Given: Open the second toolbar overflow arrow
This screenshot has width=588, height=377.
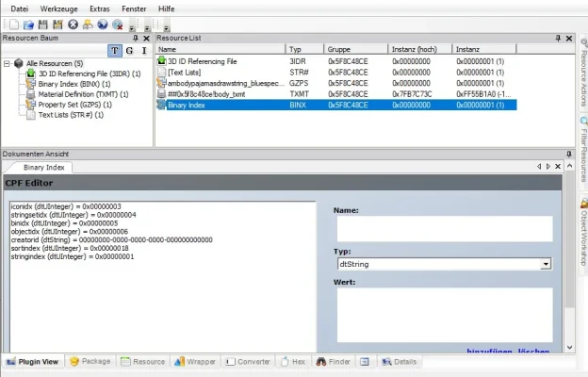Looking at the screenshot, I should tap(147, 28).
